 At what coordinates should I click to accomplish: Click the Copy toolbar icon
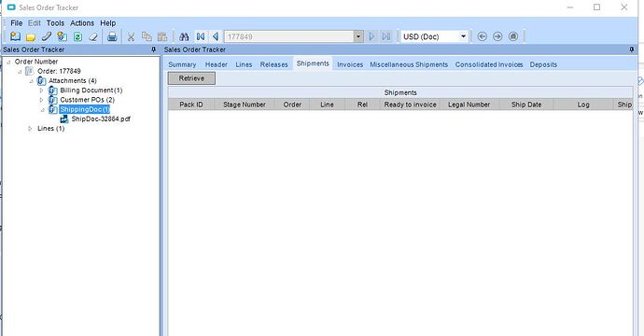click(x=147, y=36)
